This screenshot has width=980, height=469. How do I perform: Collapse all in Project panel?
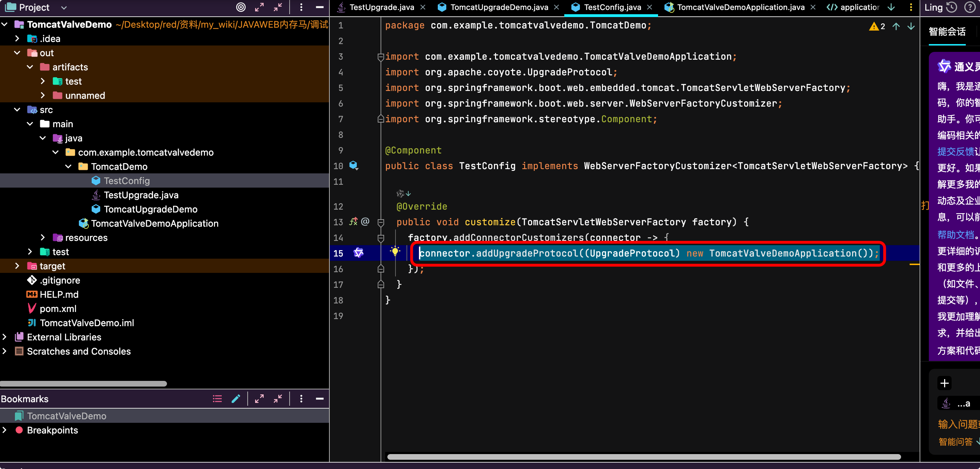278,7
